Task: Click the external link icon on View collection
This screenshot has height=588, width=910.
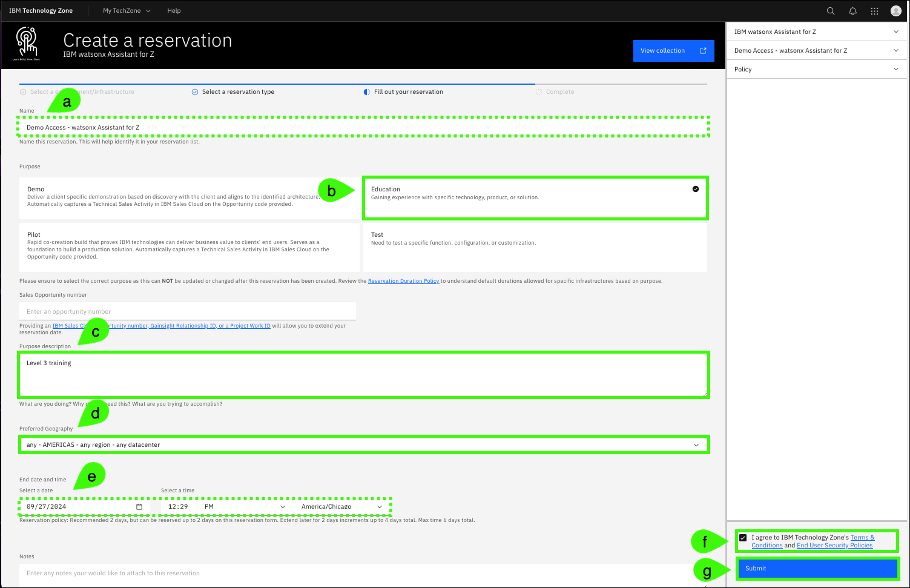Action: [x=703, y=51]
